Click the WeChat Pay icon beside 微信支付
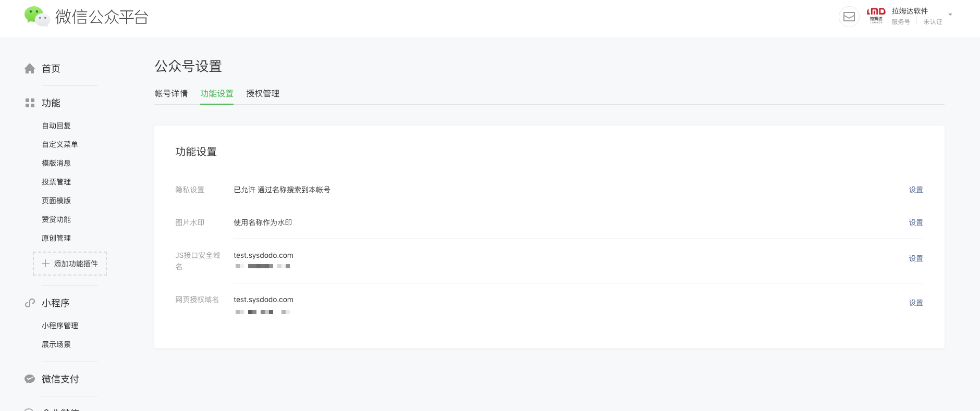Screen dimensions: 980x411 (30, 379)
